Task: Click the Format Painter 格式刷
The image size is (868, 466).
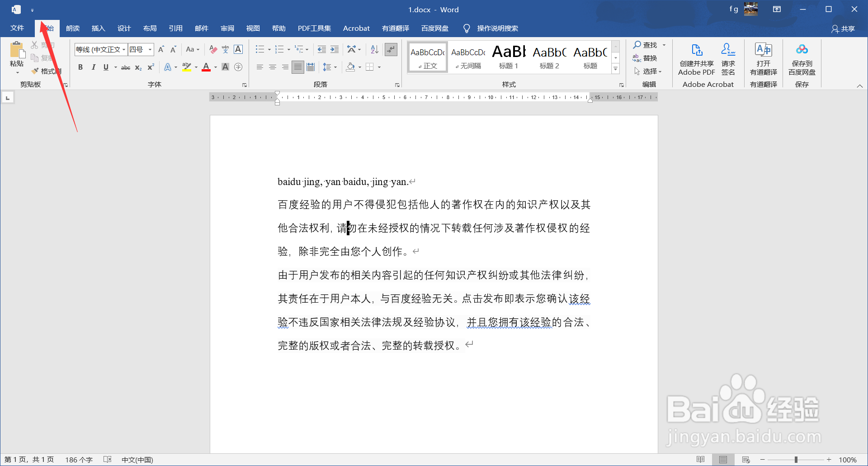Action: click(x=46, y=71)
